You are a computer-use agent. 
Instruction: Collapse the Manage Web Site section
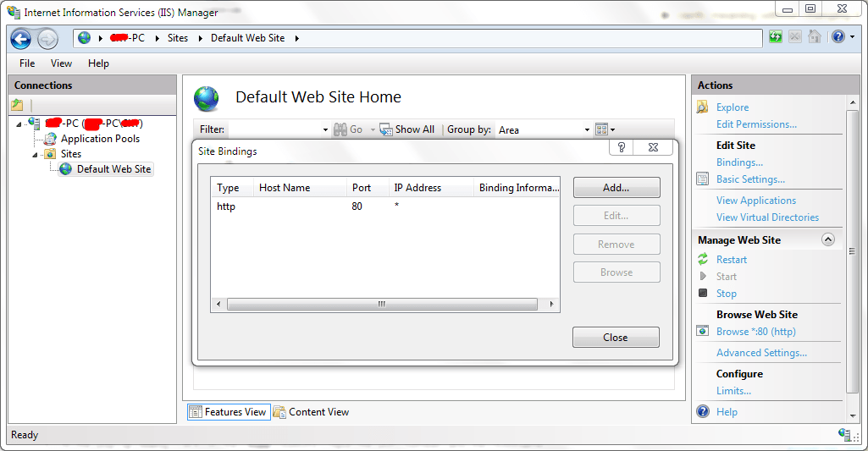click(828, 239)
